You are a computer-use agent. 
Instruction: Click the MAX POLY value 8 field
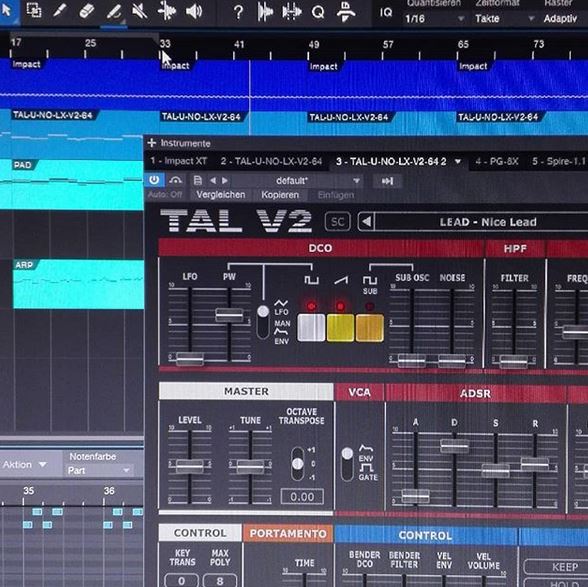pos(220,580)
